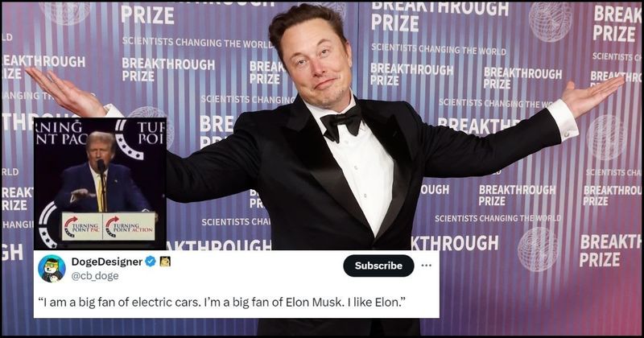Click the white shirt cuff with cufflink on right

[563, 120]
